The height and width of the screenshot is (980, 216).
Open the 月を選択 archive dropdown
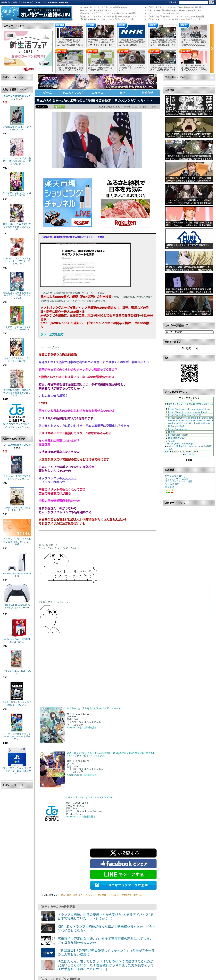coord(189,349)
